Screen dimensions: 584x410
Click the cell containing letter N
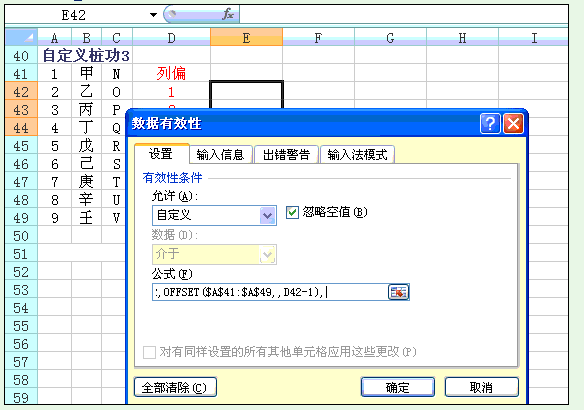click(117, 73)
